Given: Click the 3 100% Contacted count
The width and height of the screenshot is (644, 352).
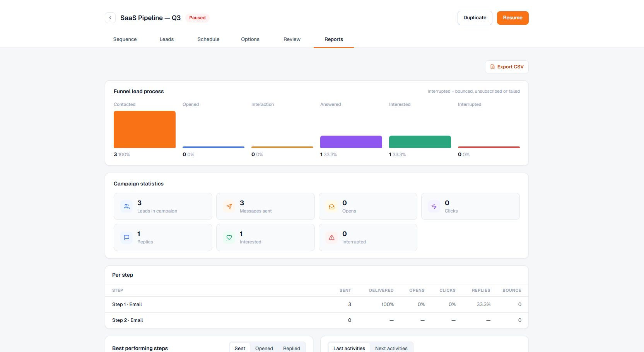Looking at the screenshot, I should coord(122,155).
